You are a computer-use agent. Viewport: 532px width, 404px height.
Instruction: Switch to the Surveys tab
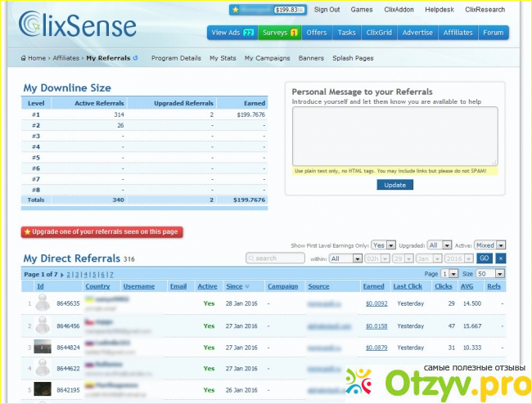point(281,33)
